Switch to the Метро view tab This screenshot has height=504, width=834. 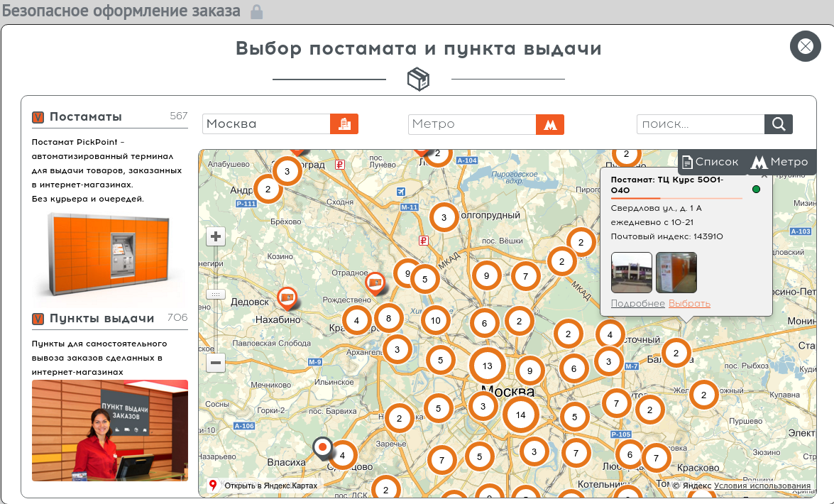[x=779, y=162]
